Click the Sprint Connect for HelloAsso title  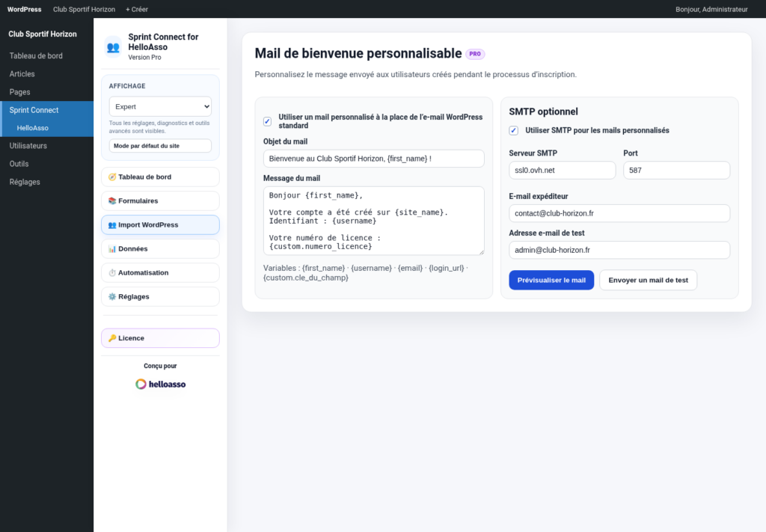click(163, 42)
